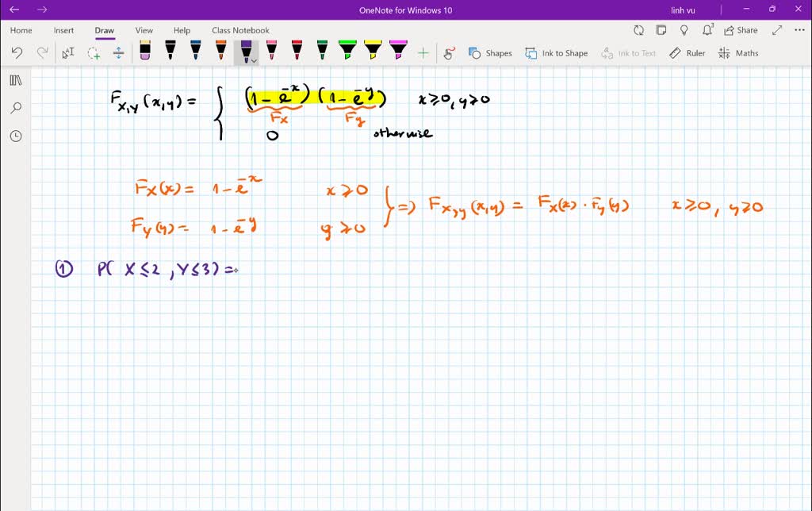Pick the green pen color swatch
This screenshot has width=812, height=511.
point(322,52)
